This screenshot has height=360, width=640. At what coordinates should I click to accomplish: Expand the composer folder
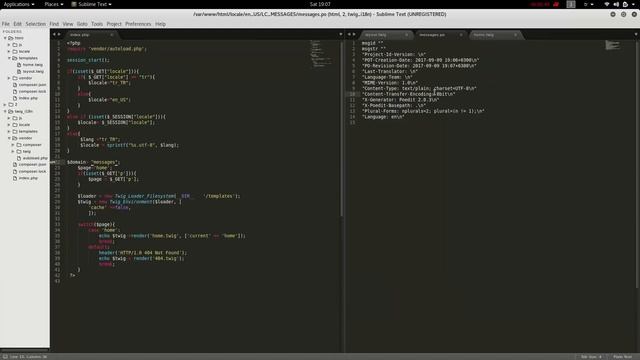[x=13, y=144]
